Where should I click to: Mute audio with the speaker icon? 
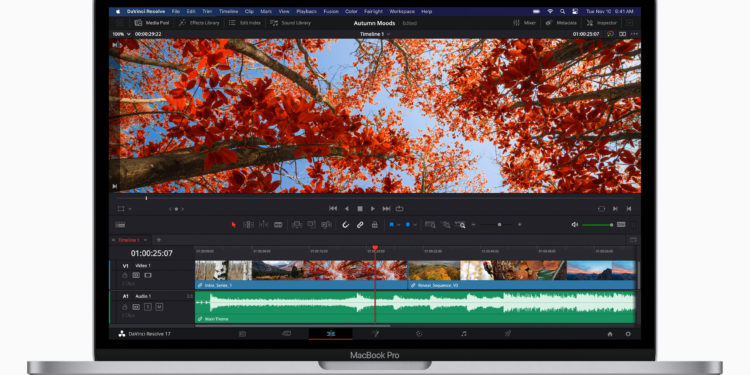pos(574,224)
